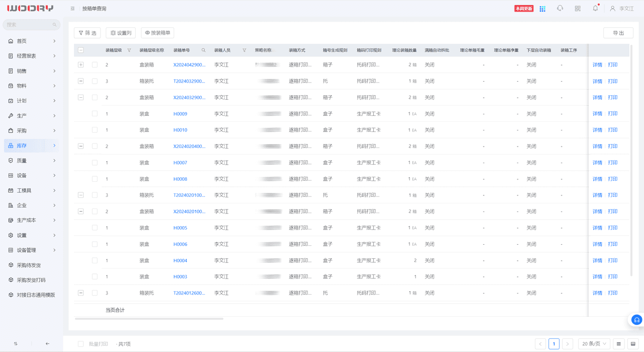The image size is (644, 352).
Task: Collapse sidebar with the left arrow icon
Action: click(47, 344)
